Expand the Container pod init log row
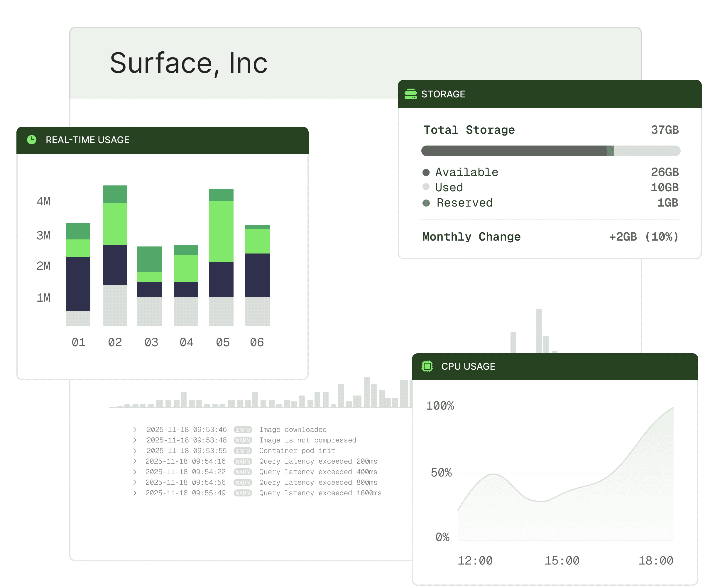Image resolution: width=710 pixels, height=588 pixels. tap(135, 451)
